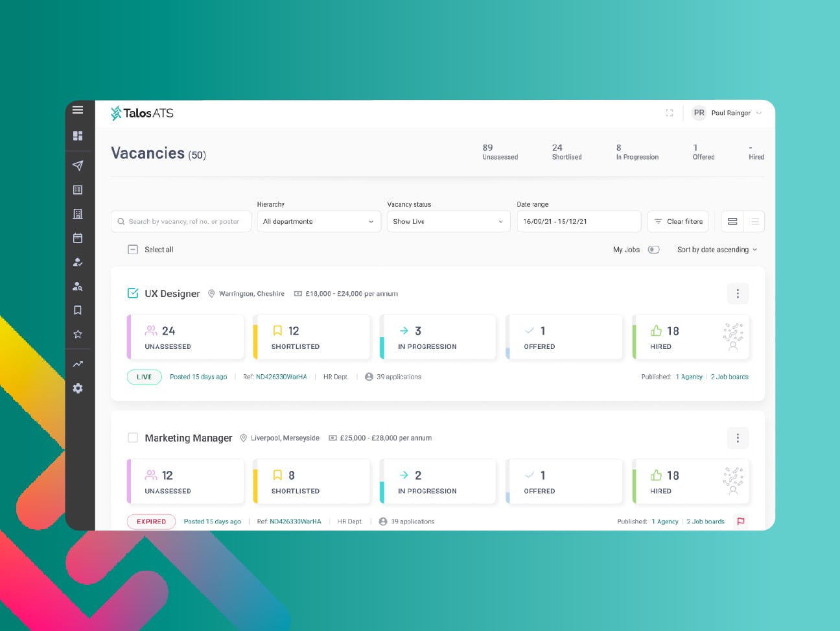Image resolution: width=840 pixels, height=631 pixels.
Task: Uncheck the UX Designer vacancy checkbox
Action: 133,293
